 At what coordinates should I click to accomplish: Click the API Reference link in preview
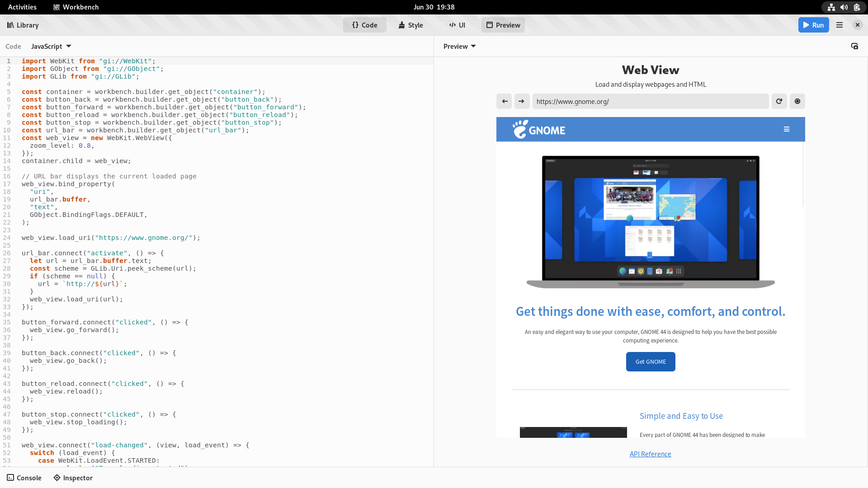click(x=651, y=454)
